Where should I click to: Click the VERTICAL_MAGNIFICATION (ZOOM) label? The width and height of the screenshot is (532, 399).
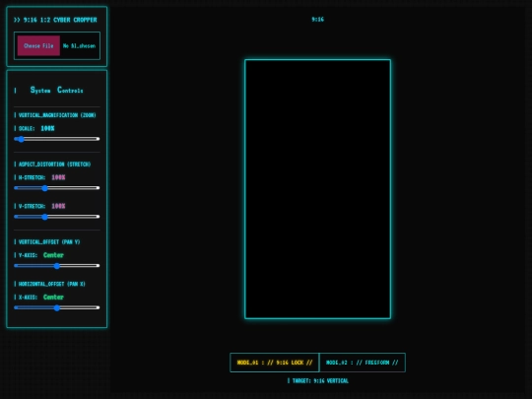(57, 115)
